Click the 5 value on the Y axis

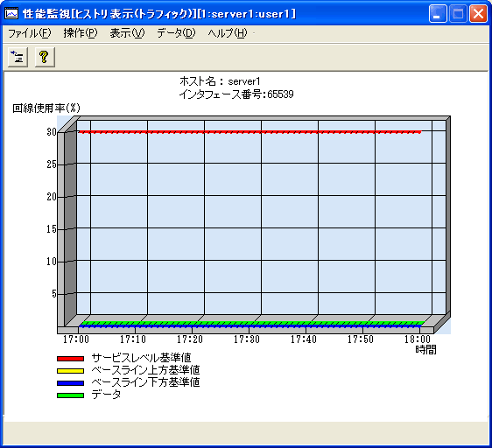point(54,294)
